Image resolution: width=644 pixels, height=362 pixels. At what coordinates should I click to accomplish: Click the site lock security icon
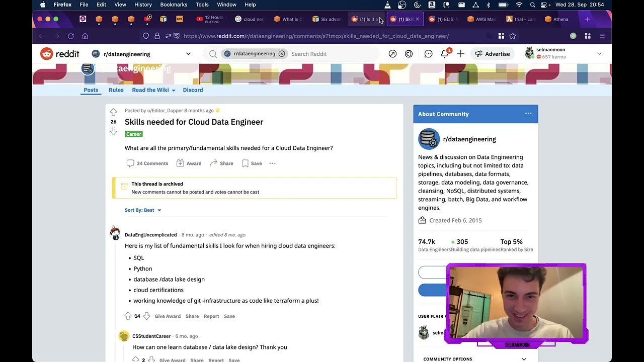157,36
